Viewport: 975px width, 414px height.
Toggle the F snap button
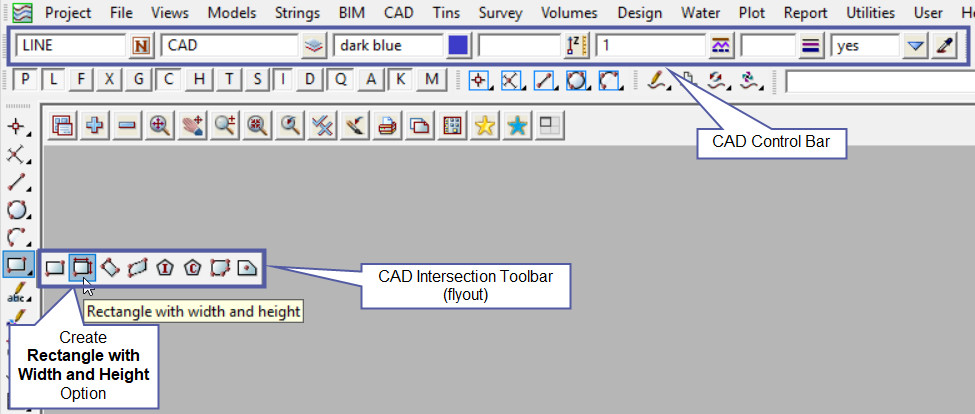[x=81, y=80]
